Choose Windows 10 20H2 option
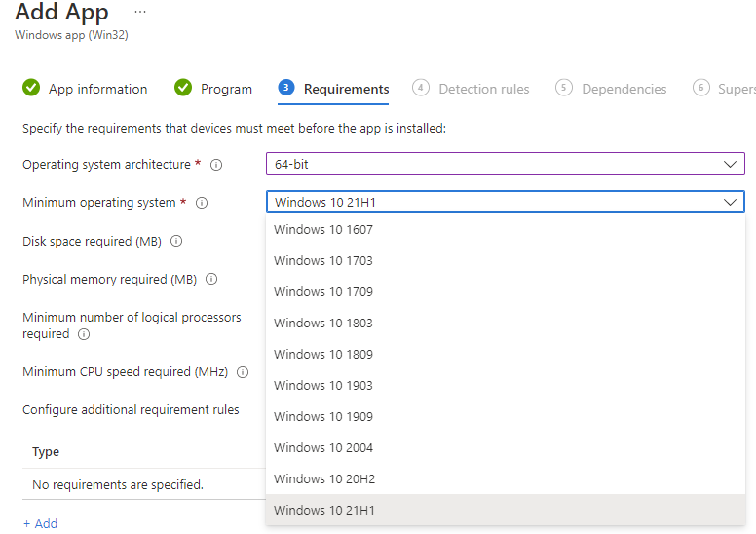756x534 pixels. 506,479
